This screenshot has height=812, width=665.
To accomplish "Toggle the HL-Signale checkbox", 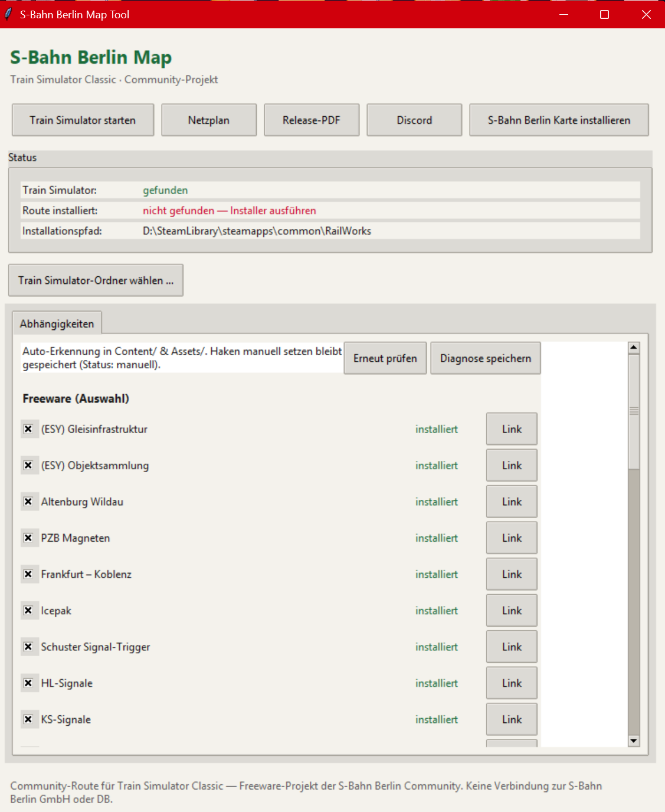I will 28,683.
